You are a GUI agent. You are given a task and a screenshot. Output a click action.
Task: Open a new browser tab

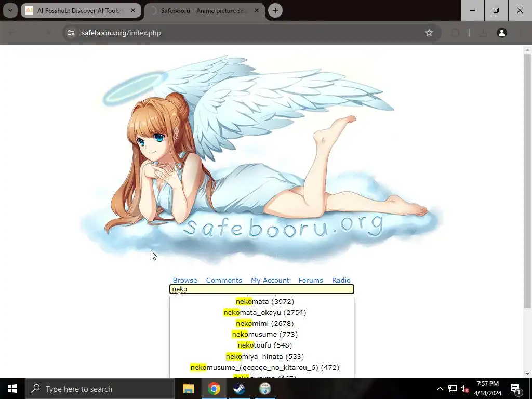275,10
